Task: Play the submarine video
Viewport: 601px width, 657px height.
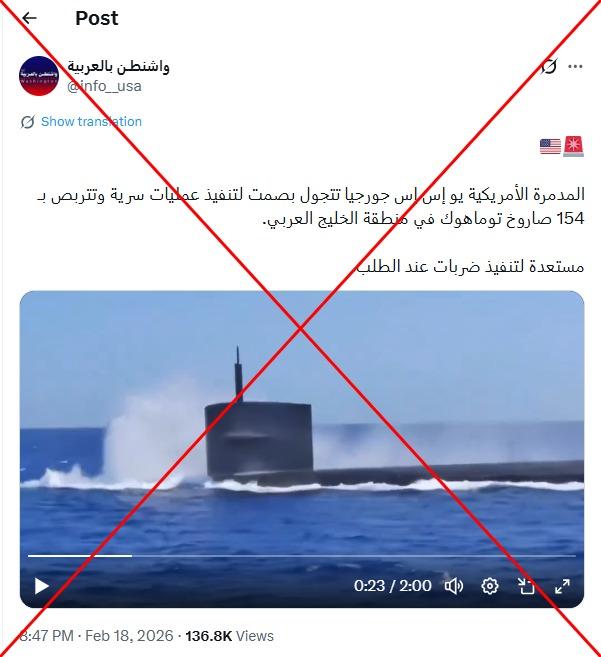Action: 41,586
